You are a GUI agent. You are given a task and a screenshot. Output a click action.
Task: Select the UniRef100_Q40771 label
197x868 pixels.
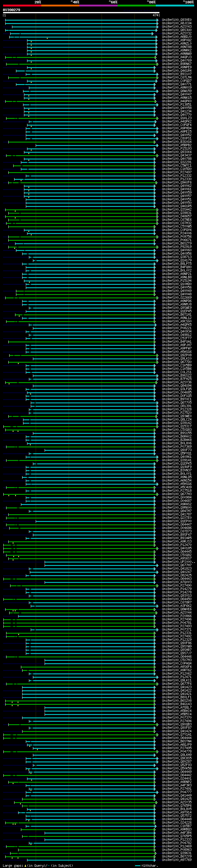176,84
